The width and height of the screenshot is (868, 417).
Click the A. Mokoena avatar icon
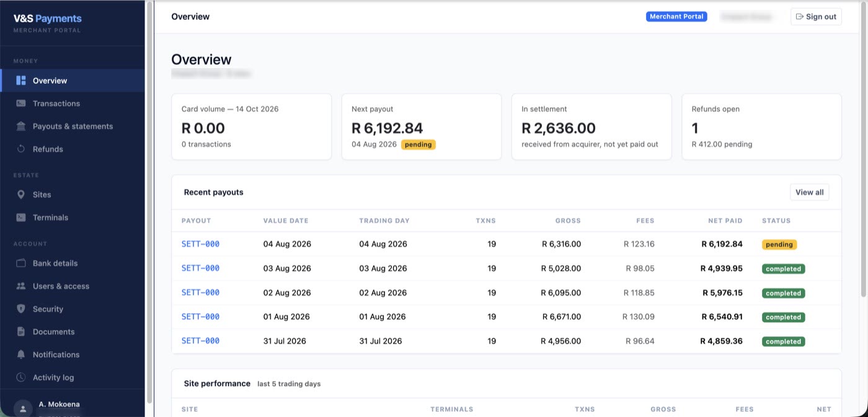(x=23, y=408)
